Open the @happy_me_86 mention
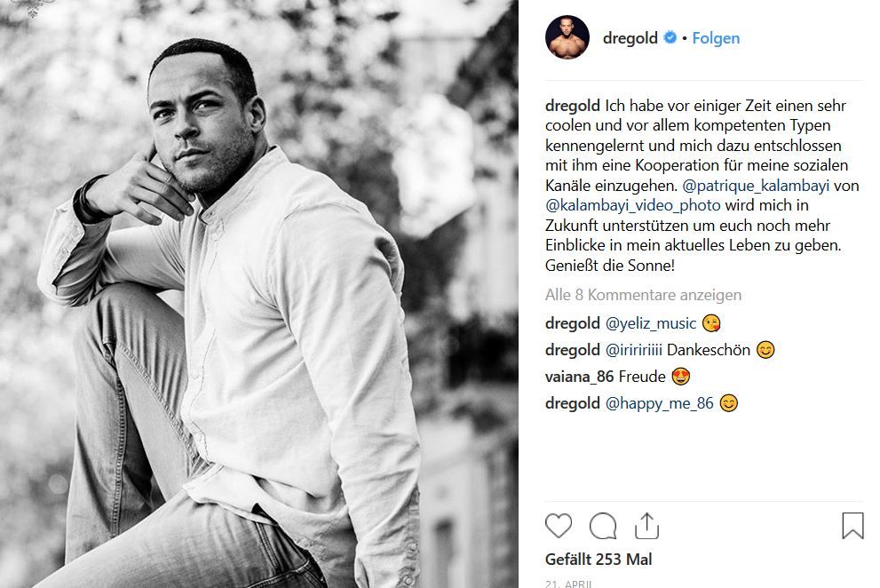Screen dimensions: 880x588 (659, 403)
